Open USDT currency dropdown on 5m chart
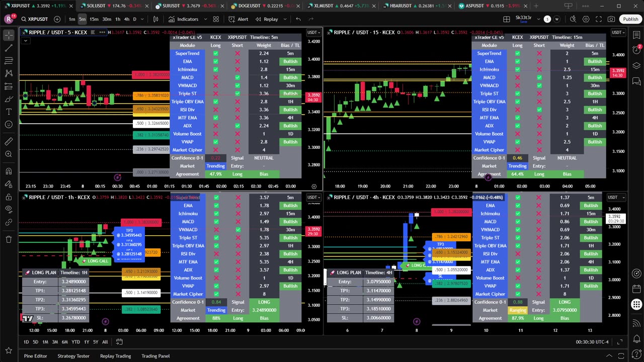The image size is (644, 362). click(x=313, y=32)
